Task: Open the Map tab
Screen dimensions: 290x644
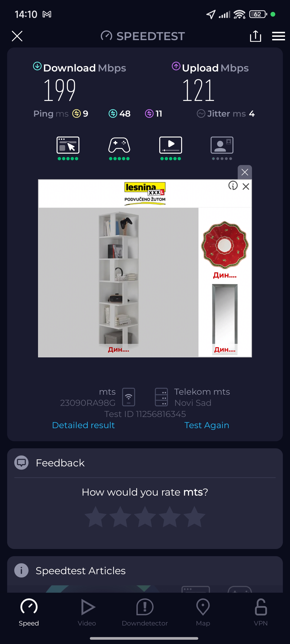Action: click(203, 612)
